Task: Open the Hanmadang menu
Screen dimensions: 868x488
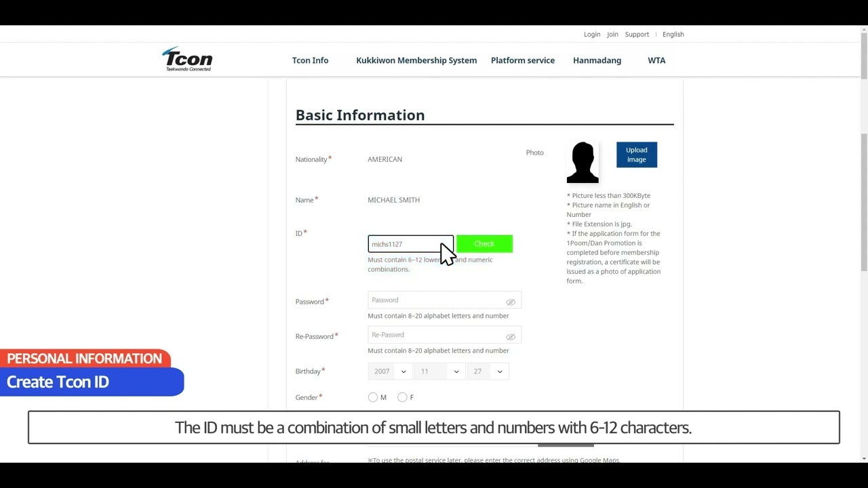Action: (597, 60)
